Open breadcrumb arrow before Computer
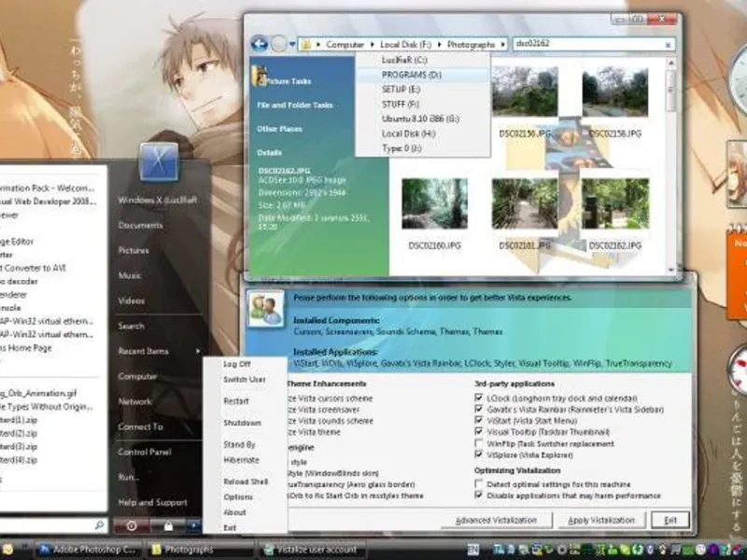Screen dimensions: 747x560 318,45
